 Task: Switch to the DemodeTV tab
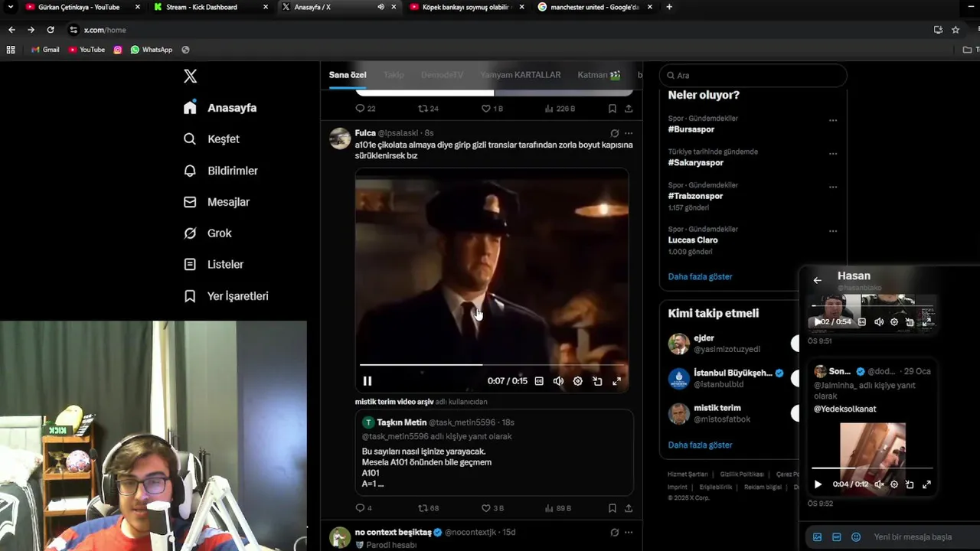pos(442,75)
